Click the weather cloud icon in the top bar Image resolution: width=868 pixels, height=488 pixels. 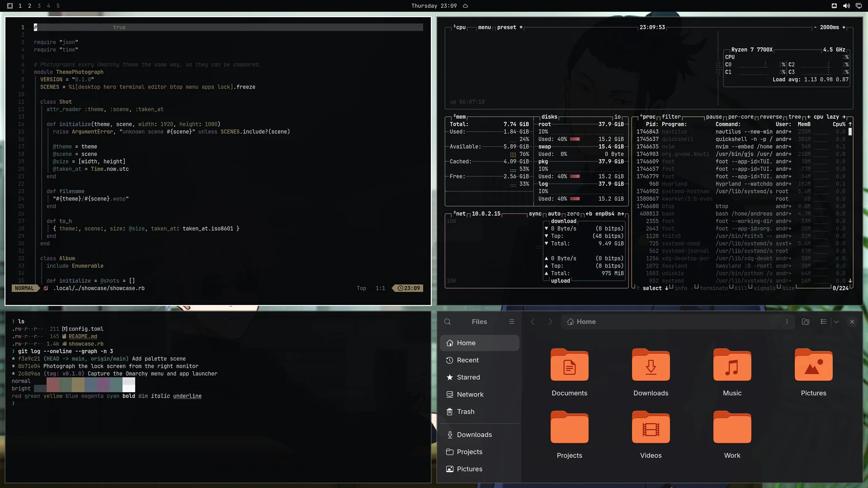tap(465, 6)
